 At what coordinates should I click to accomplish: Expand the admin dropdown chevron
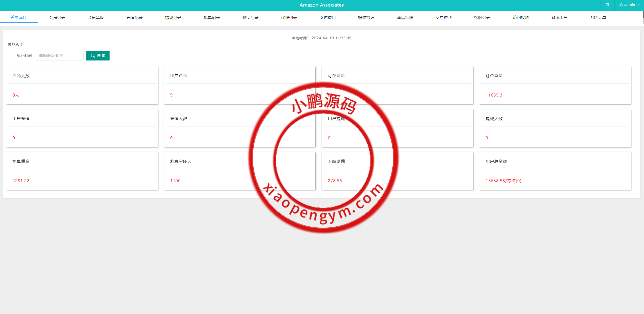[639, 5]
